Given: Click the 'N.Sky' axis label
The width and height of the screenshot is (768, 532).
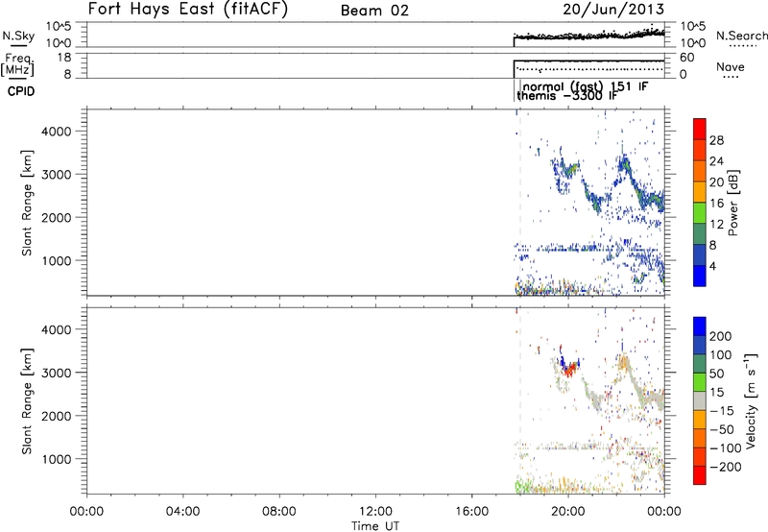Looking at the screenshot, I should coord(18,36).
